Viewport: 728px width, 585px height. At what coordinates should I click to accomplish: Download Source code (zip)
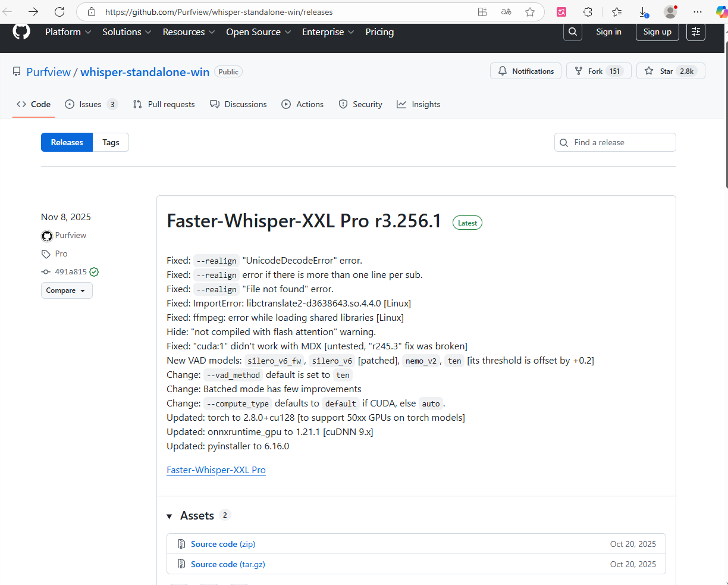coord(223,544)
